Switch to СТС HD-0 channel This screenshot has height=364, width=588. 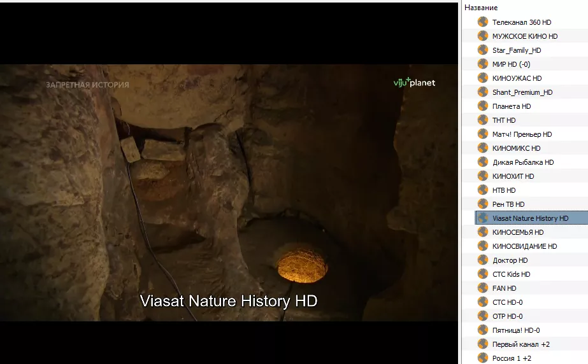(507, 302)
